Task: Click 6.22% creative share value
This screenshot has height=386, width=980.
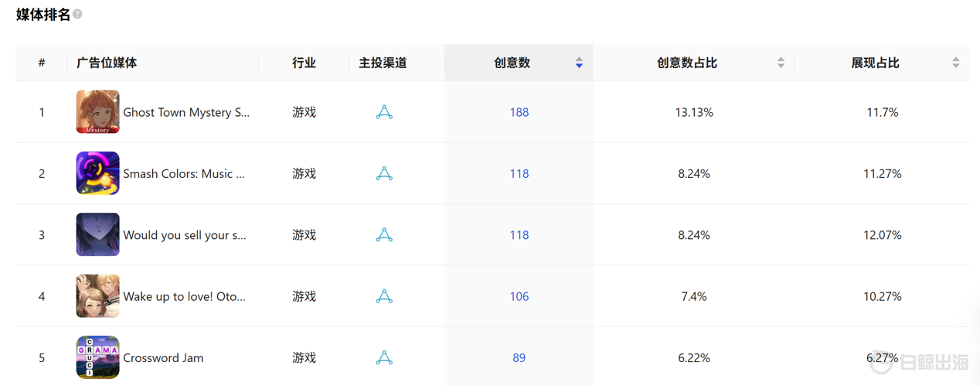Action: (694, 357)
